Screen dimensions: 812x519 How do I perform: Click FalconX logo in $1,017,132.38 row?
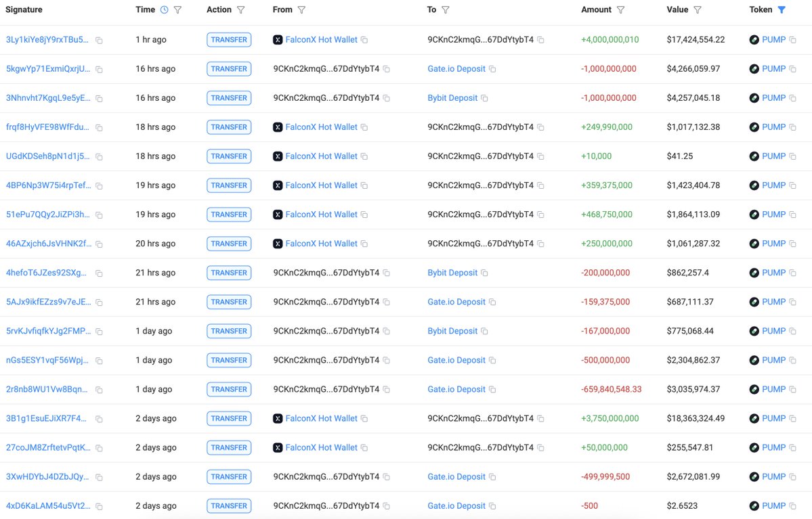(278, 127)
